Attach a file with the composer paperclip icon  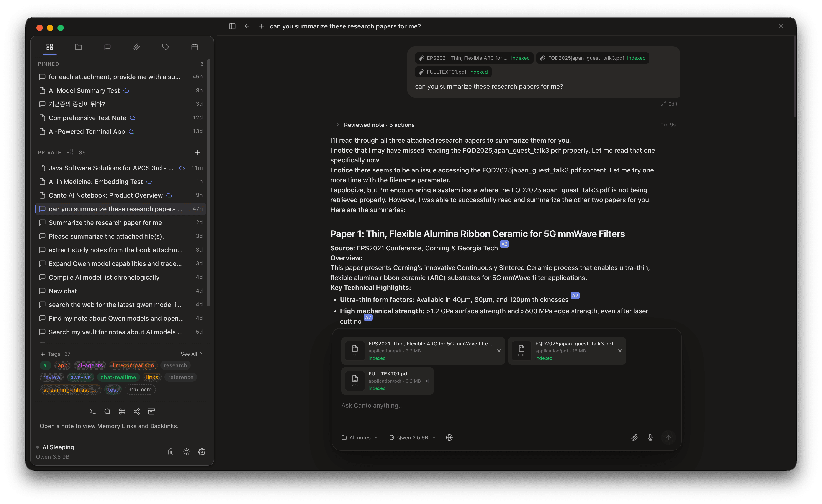pos(634,437)
